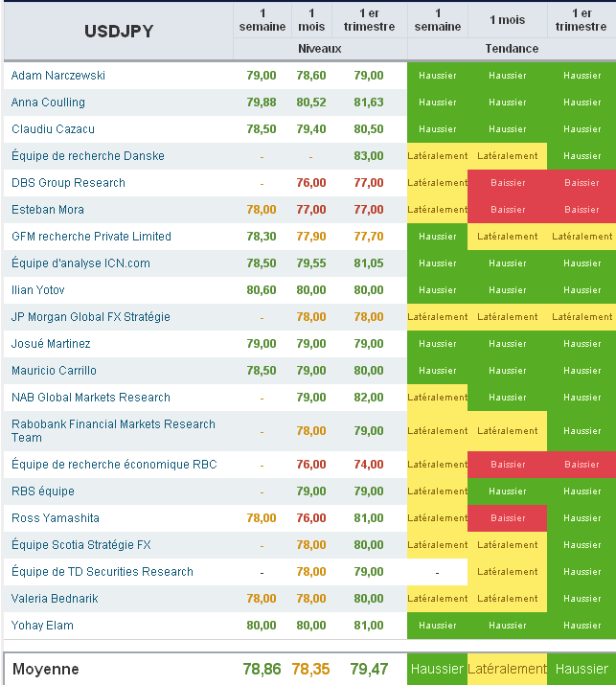Click JP Morgan's Latéralement weekly trend cell

point(437,317)
